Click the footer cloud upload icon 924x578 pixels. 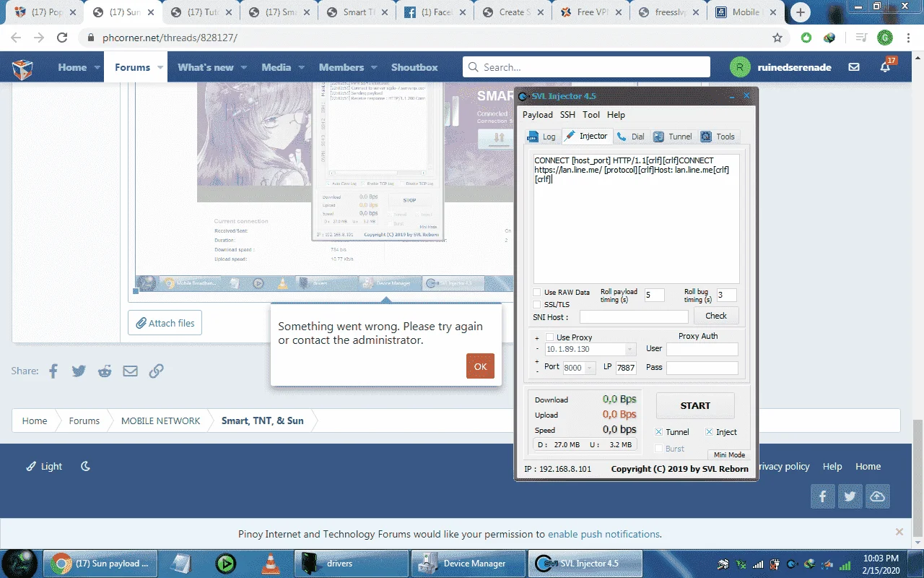coord(878,496)
